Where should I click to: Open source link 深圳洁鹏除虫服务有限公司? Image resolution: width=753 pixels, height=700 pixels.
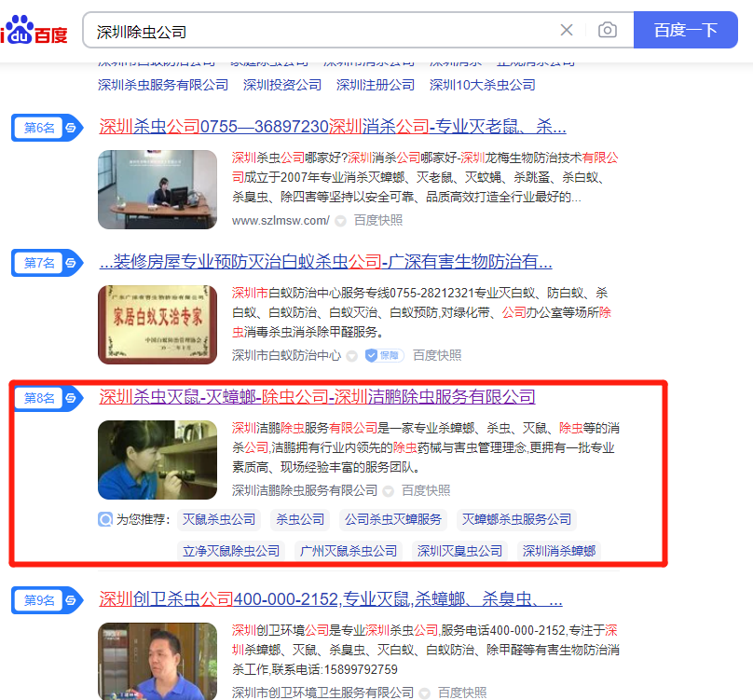tap(305, 490)
